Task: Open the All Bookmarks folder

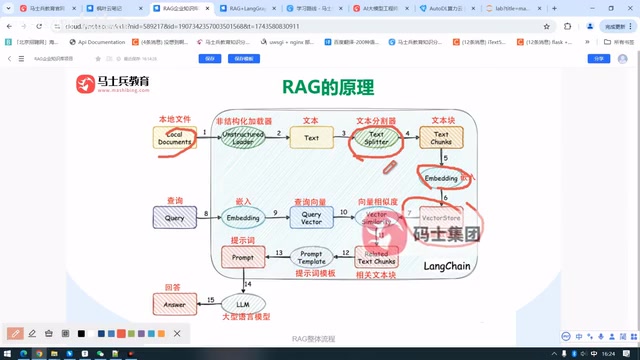Action: 619,42
